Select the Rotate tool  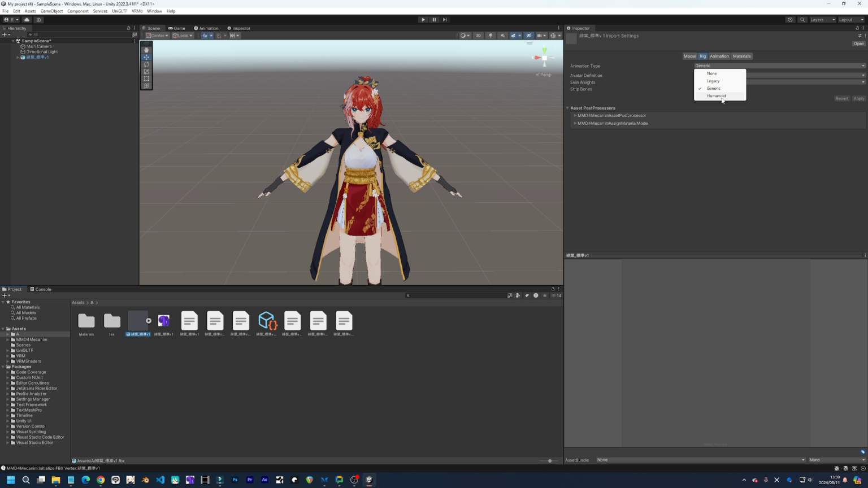(x=146, y=64)
